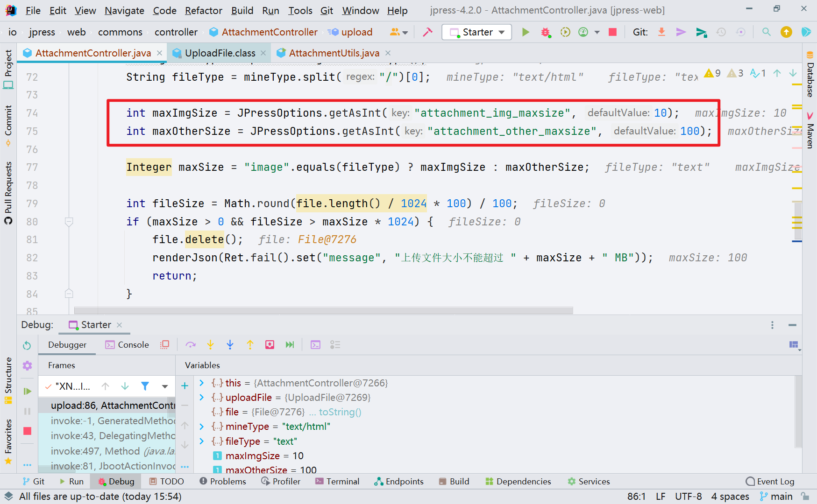Push commits using the Git push icon

681,32
